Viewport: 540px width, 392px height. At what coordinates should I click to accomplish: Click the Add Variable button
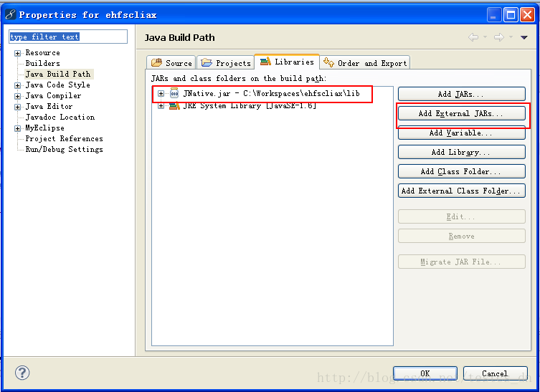pyautogui.click(x=462, y=133)
